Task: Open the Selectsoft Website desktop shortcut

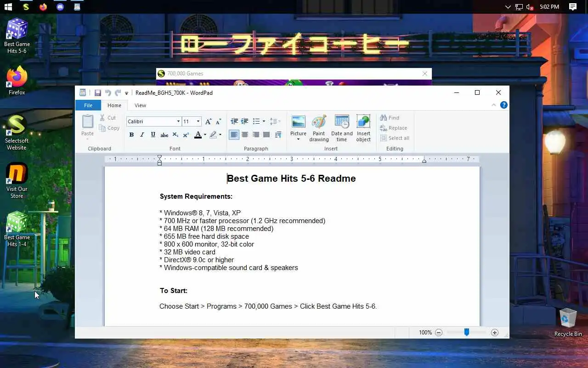Action: [17, 132]
